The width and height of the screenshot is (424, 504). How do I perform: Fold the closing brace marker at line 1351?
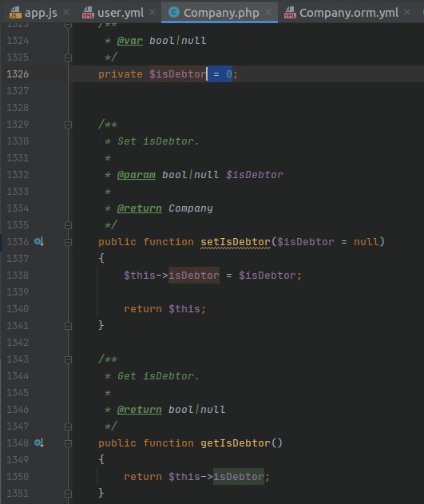pyautogui.click(x=68, y=494)
